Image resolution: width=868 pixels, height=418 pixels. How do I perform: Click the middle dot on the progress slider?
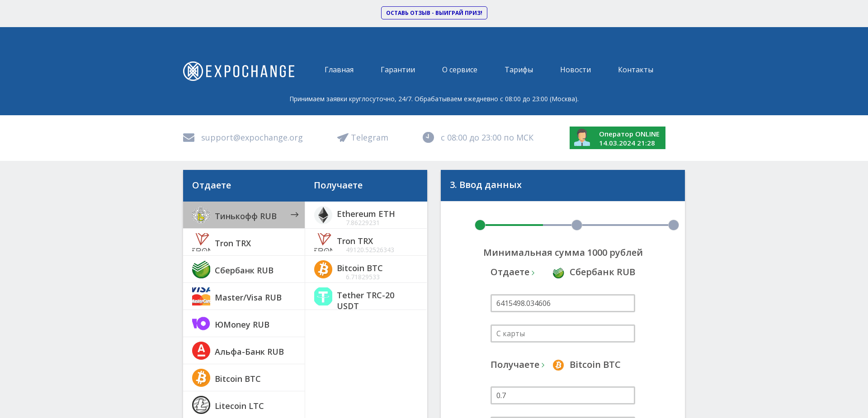[576, 225]
